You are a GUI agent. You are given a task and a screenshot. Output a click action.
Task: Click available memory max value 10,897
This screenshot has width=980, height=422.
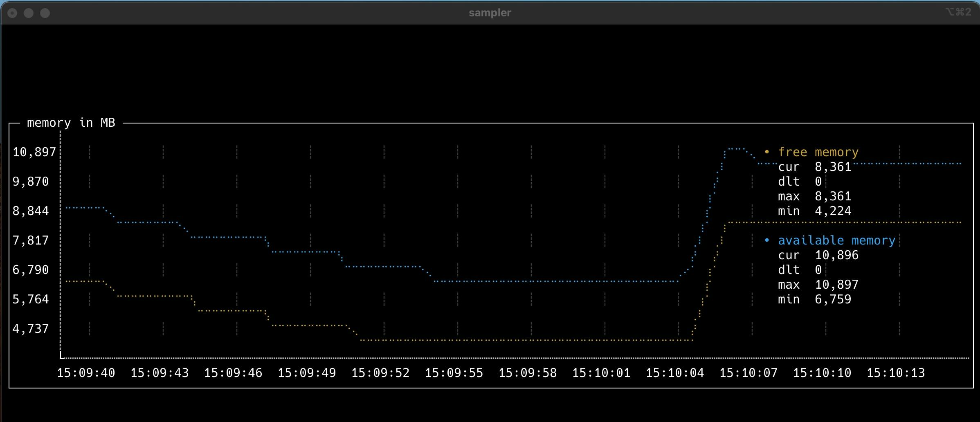click(836, 285)
